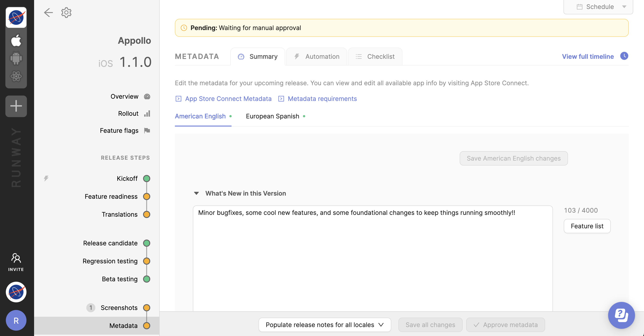Image resolution: width=644 pixels, height=336 pixels.
Task: Select the Android platform icon
Action: [16, 58]
